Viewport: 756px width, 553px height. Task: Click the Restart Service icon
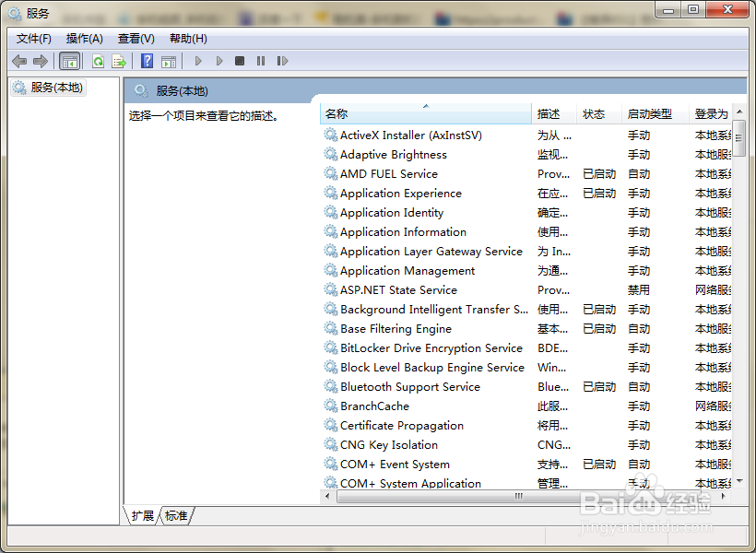click(x=282, y=61)
